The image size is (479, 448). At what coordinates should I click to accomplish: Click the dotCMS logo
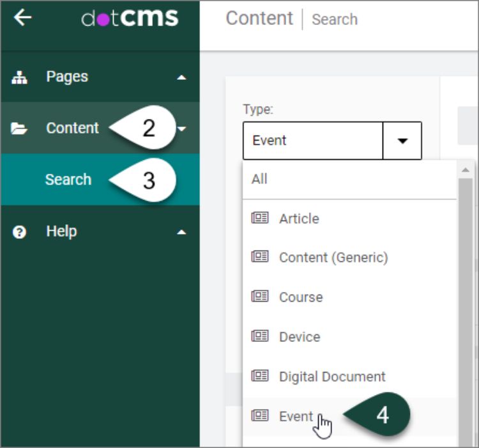click(x=130, y=19)
